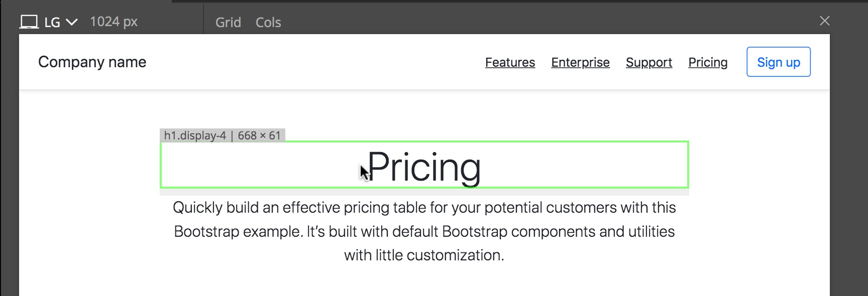
Task: Click the white navbar background area
Action: [311, 62]
